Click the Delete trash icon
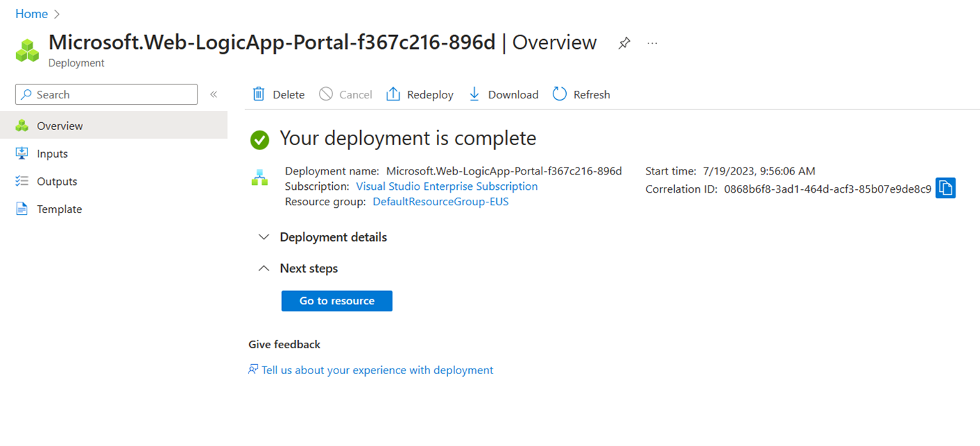 [x=258, y=94]
